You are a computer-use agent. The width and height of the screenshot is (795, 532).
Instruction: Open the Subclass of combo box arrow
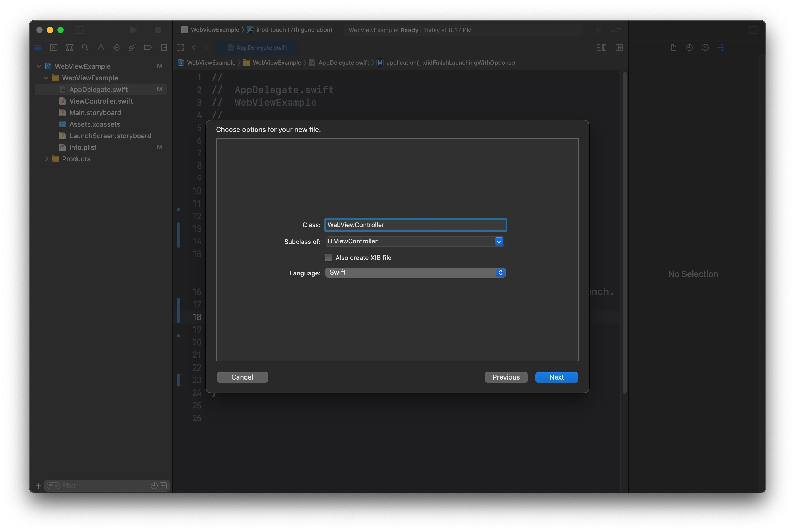click(499, 242)
